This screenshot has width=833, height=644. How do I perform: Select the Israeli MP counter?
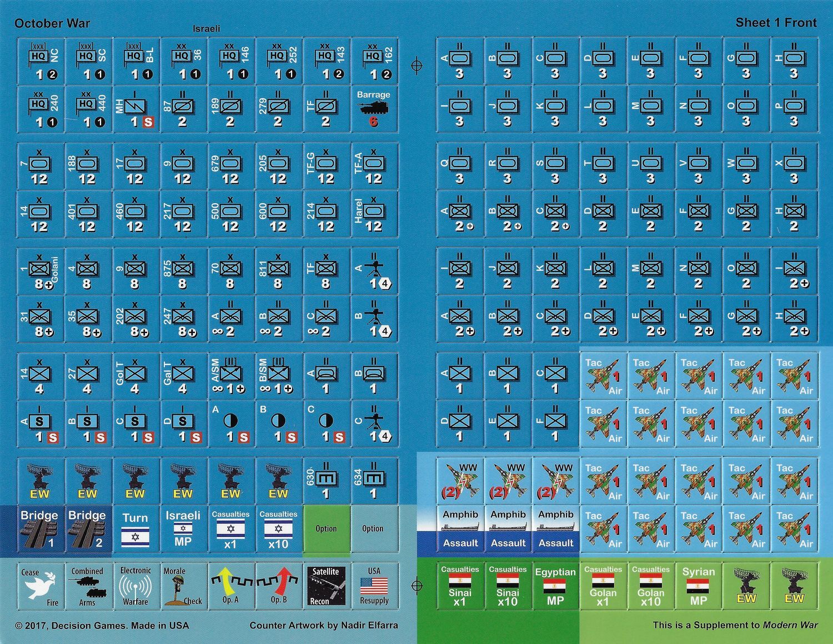[183, 529]
